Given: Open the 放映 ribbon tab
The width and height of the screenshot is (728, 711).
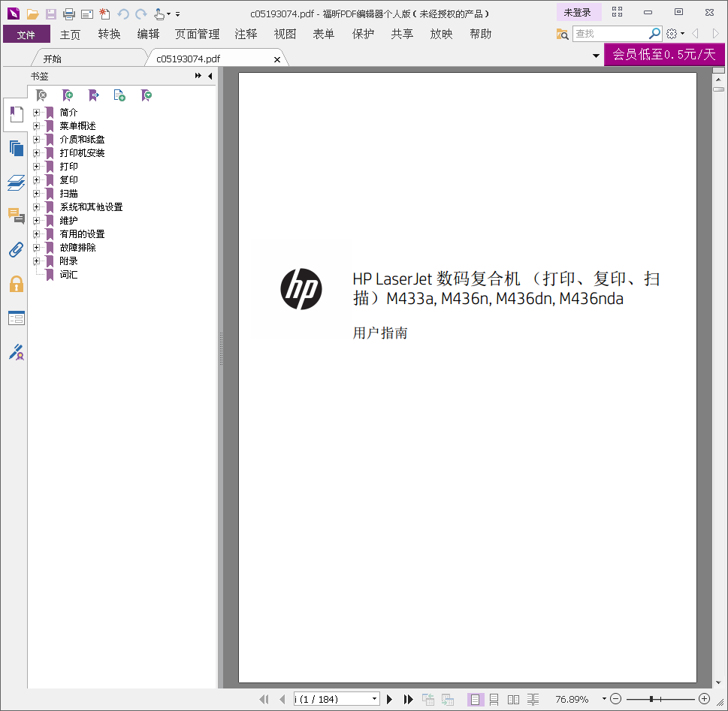Looking at the screenshot, I should pos(441,35).
